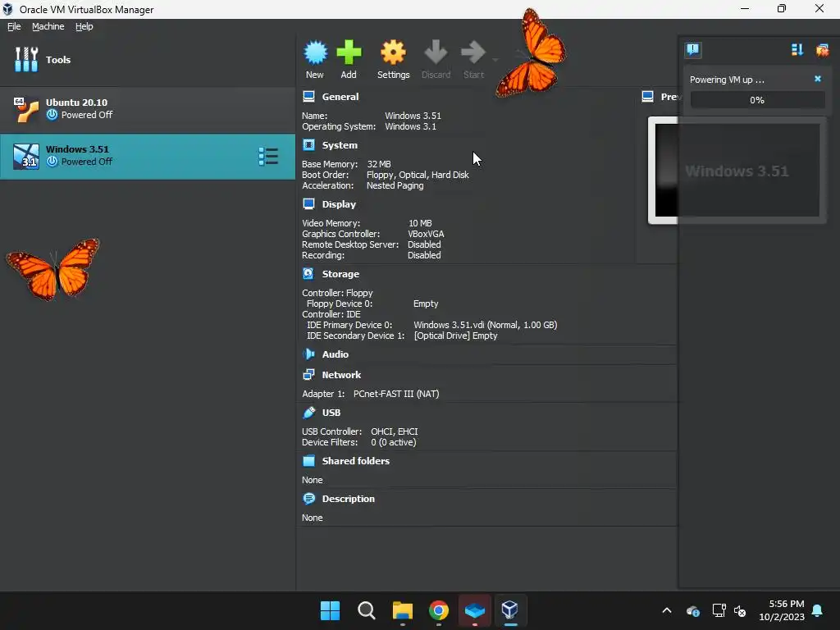This screenshot has width=840, height=630.
Task: Click the red-dot blue app taskbar icon
Action: click(x=475, y=610)
